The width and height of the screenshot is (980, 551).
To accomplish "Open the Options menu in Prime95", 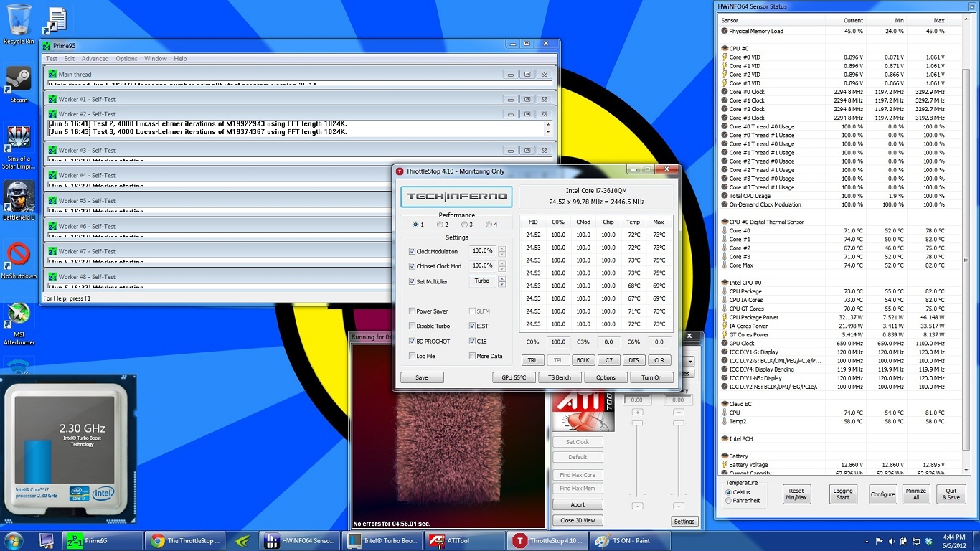I will [x=126, y=59].
